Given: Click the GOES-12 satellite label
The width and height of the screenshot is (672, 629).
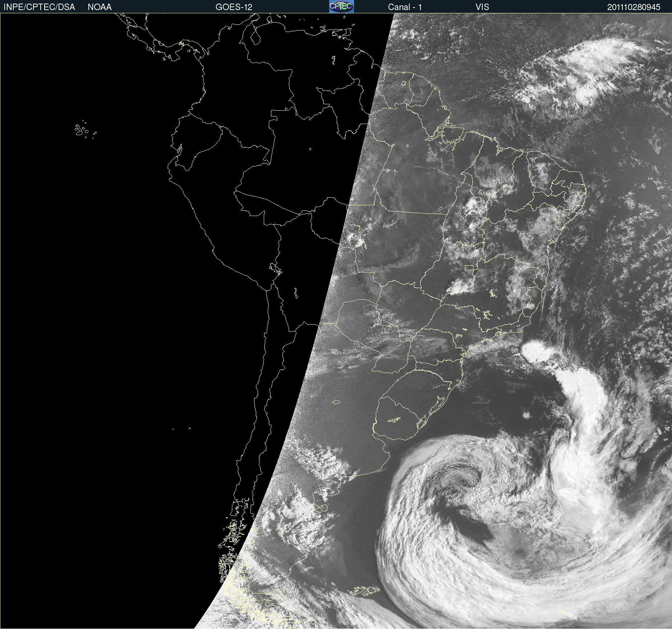Looking at the screenshot, I should point(234,7).
